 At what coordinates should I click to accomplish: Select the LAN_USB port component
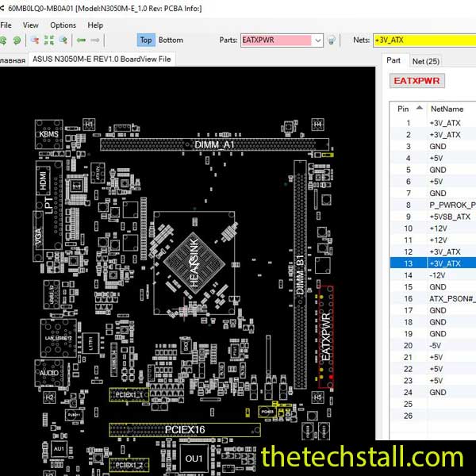(58, 338)
